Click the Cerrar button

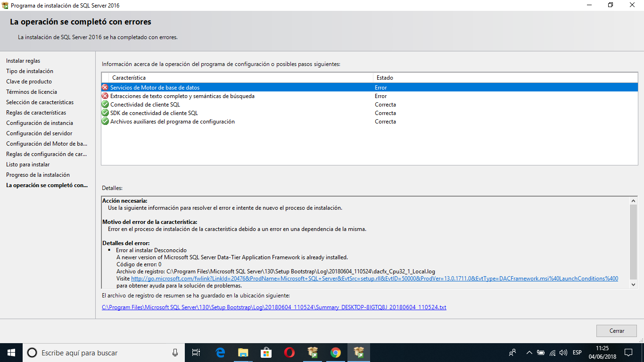click(617, 331)
